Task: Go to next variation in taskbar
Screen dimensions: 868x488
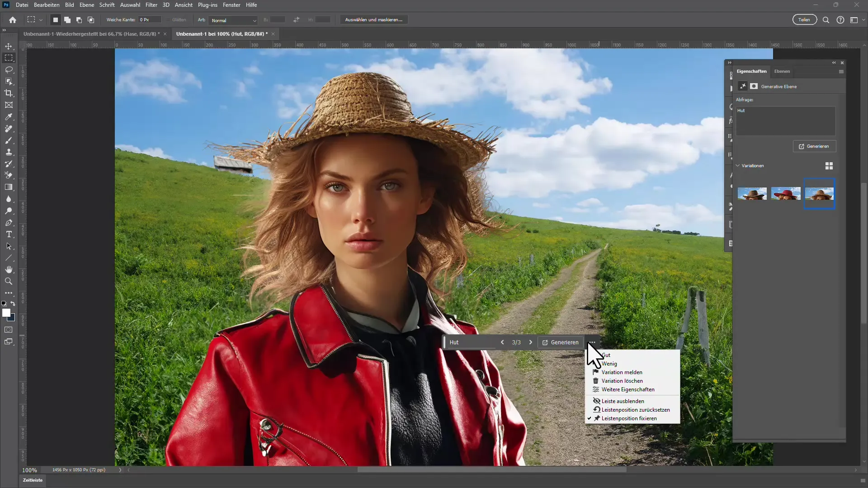Action: pos(531,343)
